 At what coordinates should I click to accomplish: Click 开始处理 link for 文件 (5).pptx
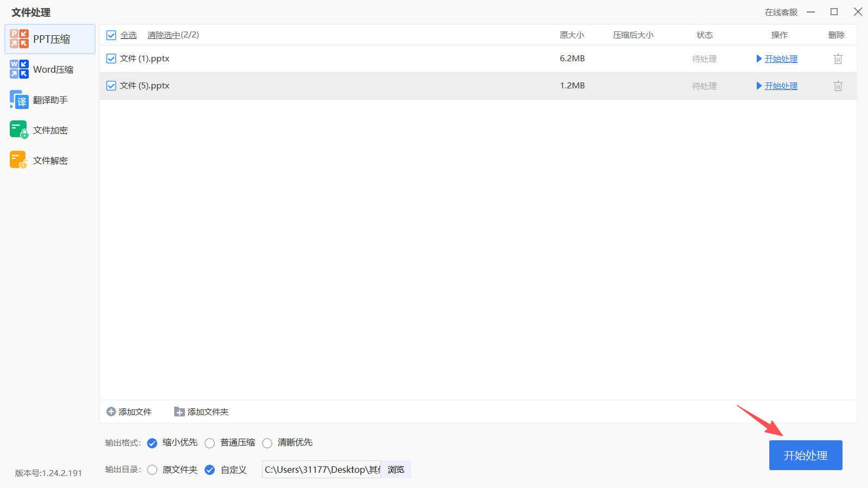click(781, 86)
